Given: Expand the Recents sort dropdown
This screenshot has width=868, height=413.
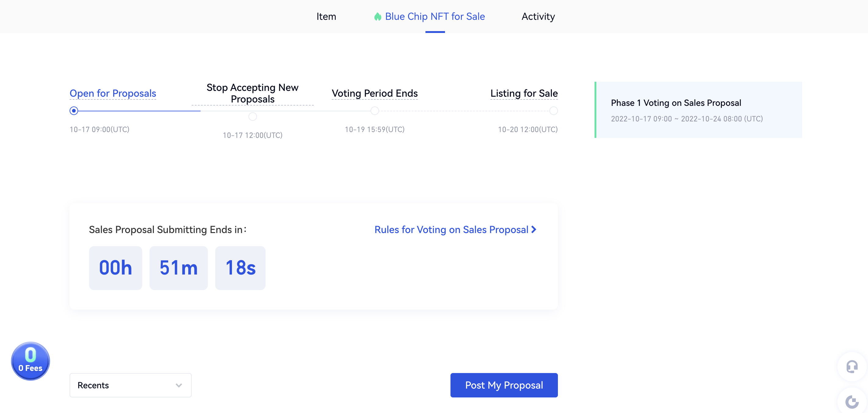Looking at the screenshot, I should pos(130,385).
